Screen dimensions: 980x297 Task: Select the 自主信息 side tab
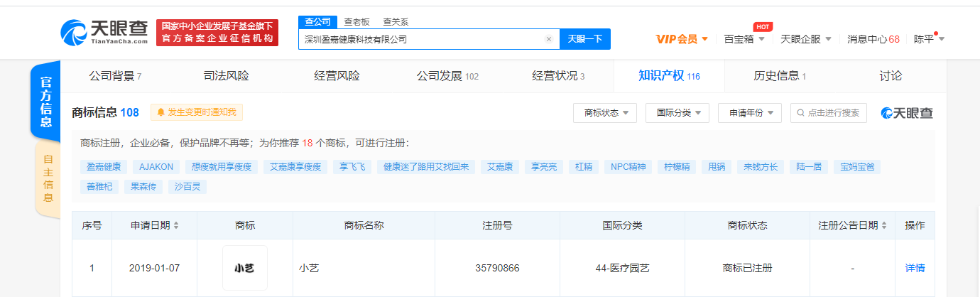click(x=47, y=178)
